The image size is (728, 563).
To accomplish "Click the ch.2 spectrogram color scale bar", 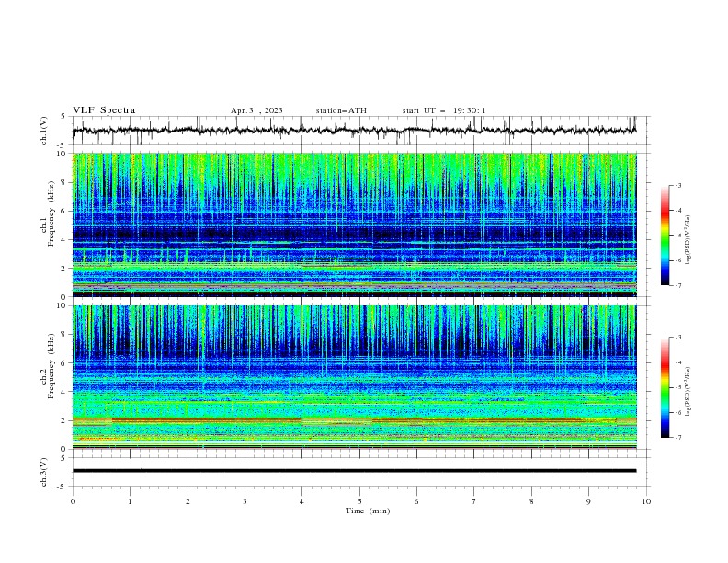I will point(665,387).
